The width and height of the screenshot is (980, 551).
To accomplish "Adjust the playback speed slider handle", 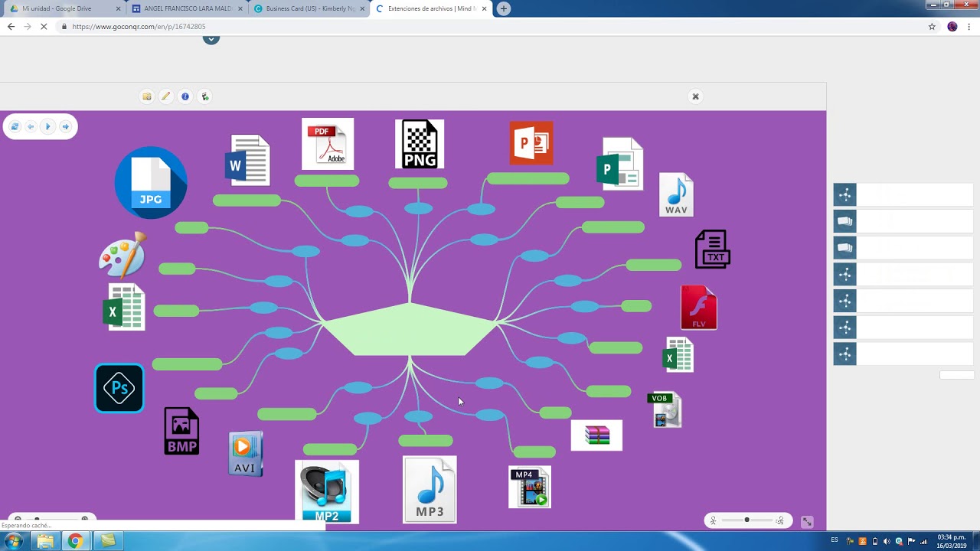I will (746, 520).
